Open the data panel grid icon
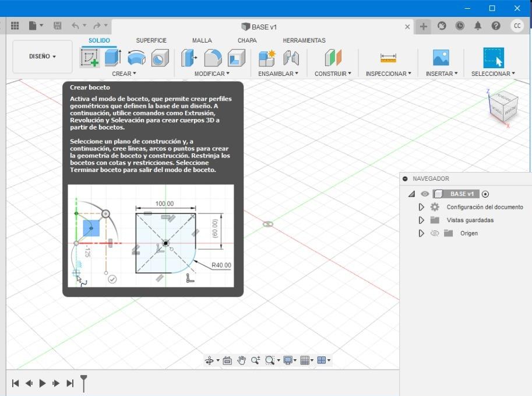This screenshot has height=396, width=532. pyautogui.click(x=15, y=26)
